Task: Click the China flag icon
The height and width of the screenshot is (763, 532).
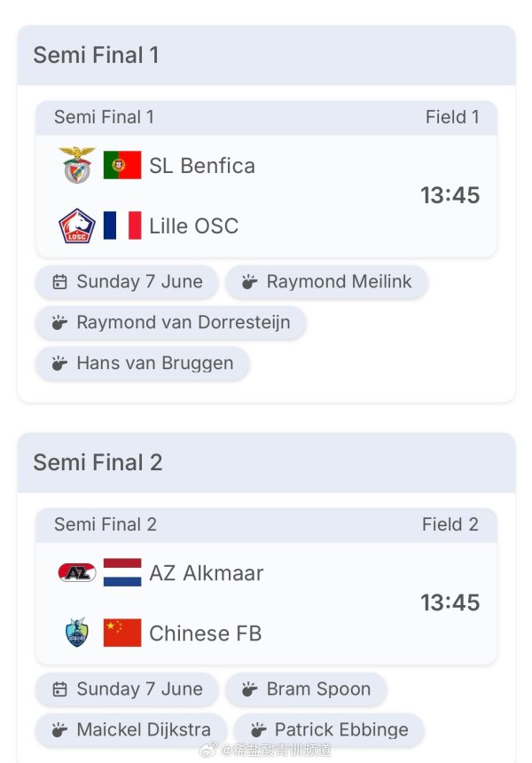Action: click(x=122, y=633)
